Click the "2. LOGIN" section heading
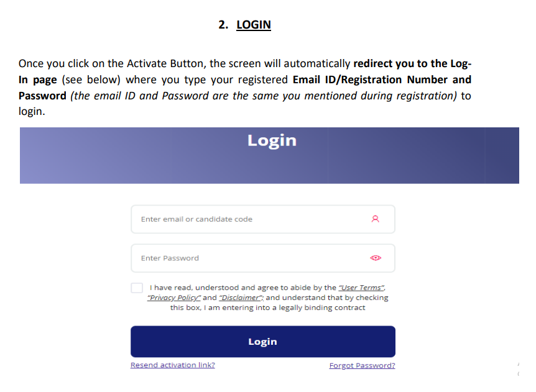 click(x=245, y=25)
